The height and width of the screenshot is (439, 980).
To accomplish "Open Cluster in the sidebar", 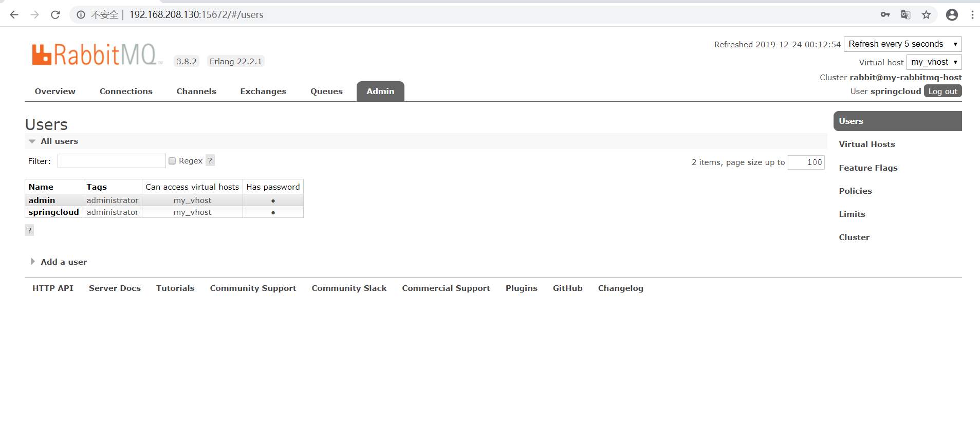I will (854, 237).
